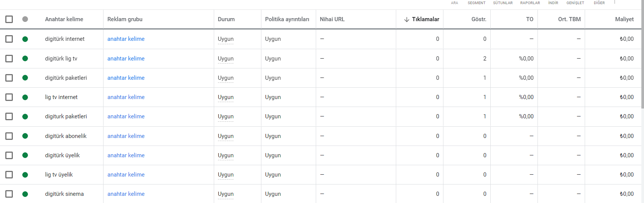Click the green status dot for digitürk internet
The width and height of the screenshot is (644, 203).
[x=25, y=39]
